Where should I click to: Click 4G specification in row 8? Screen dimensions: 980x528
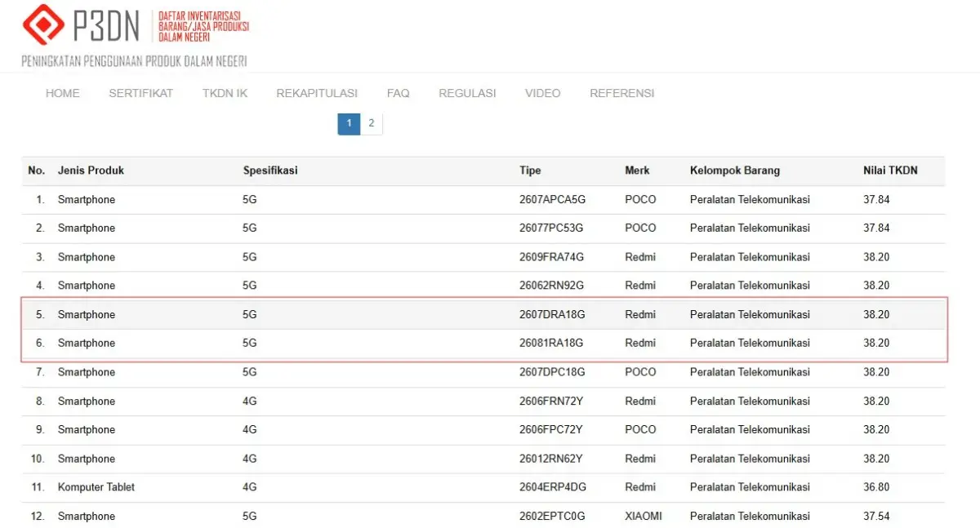point(250,402)
